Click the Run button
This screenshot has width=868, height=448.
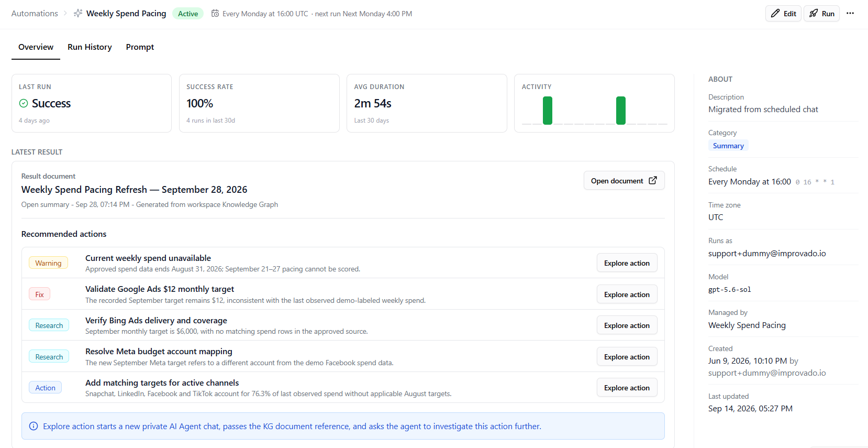pos(822,14)
